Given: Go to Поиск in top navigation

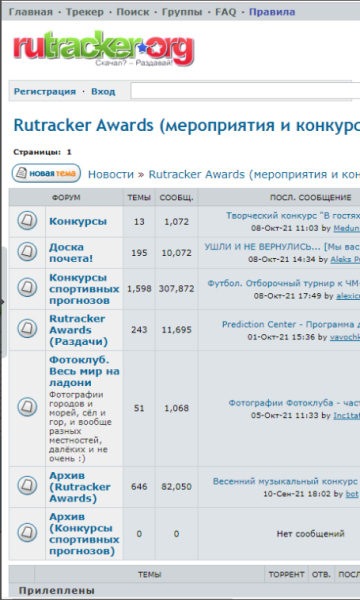Looking at the screenshot, I should click(x=133, y=12).
